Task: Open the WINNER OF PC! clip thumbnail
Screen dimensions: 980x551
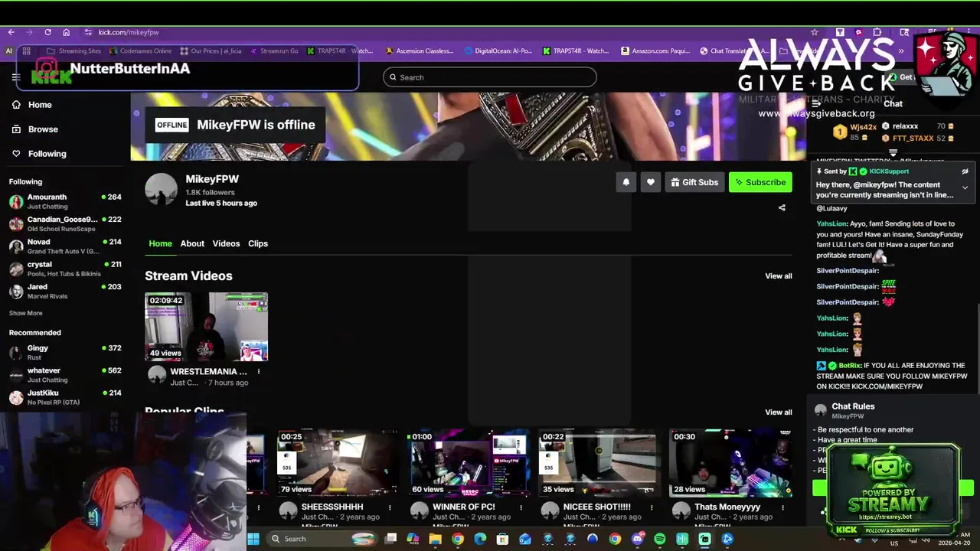Action: [x=469, y=464]
